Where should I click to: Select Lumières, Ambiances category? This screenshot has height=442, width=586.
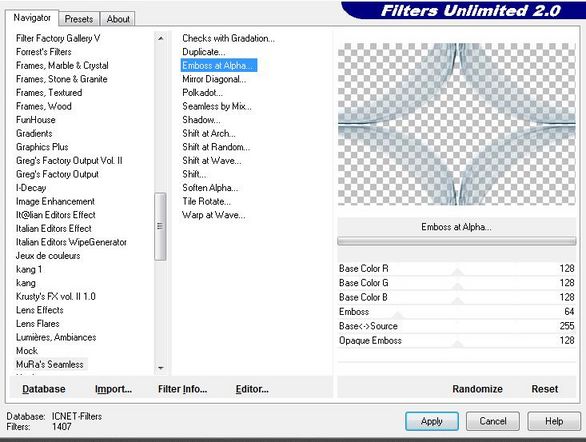pyautogui.click(x=56, y=337)
